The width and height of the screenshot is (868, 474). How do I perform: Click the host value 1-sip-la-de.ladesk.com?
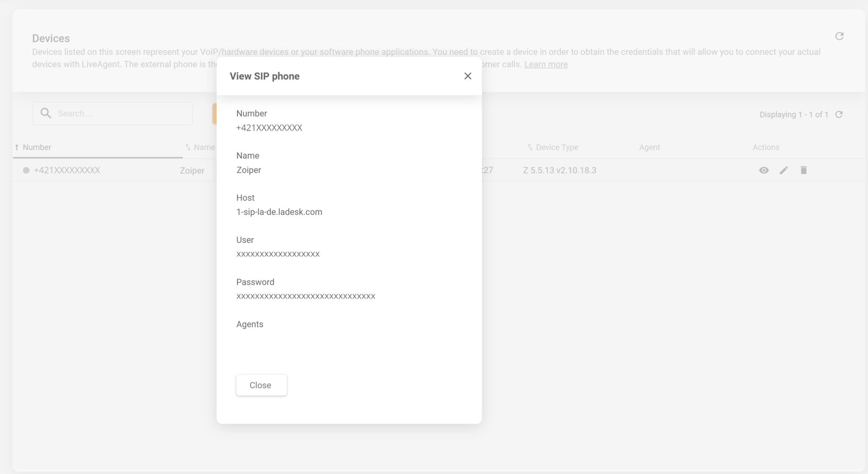(x=279, y=212)
